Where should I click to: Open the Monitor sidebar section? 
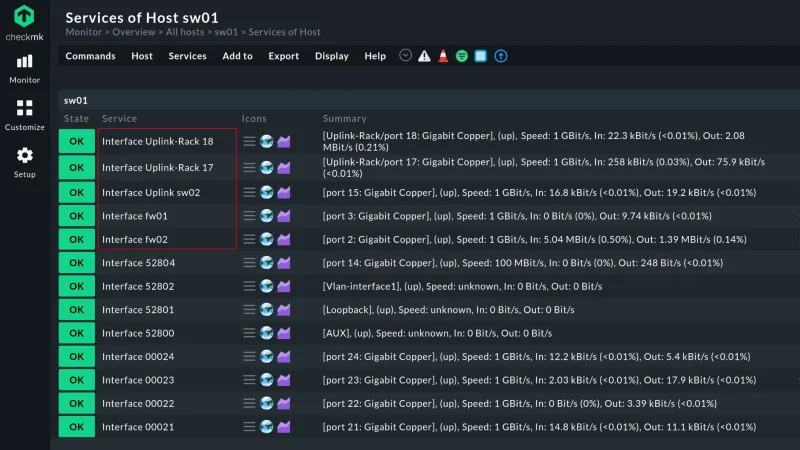pyautogui.click(x=24, y=68)
